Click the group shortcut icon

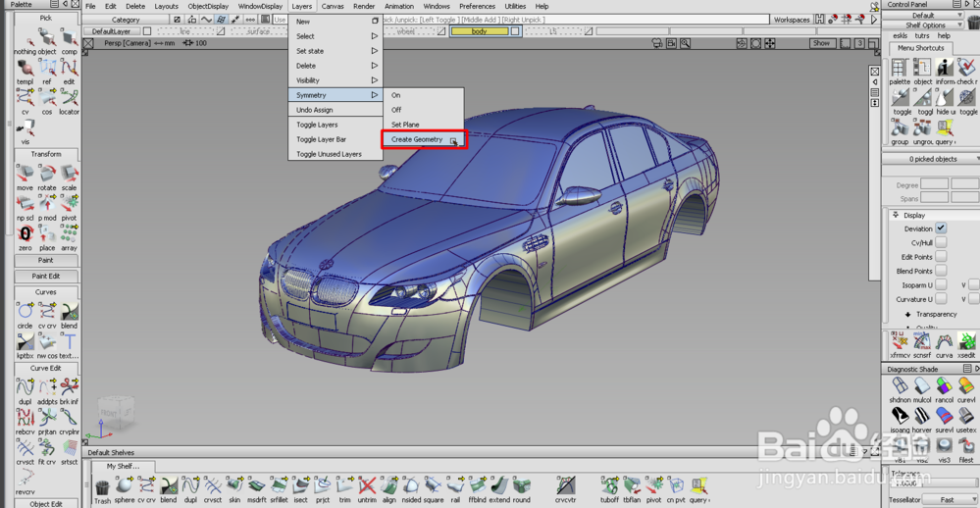tap(900, 129)
